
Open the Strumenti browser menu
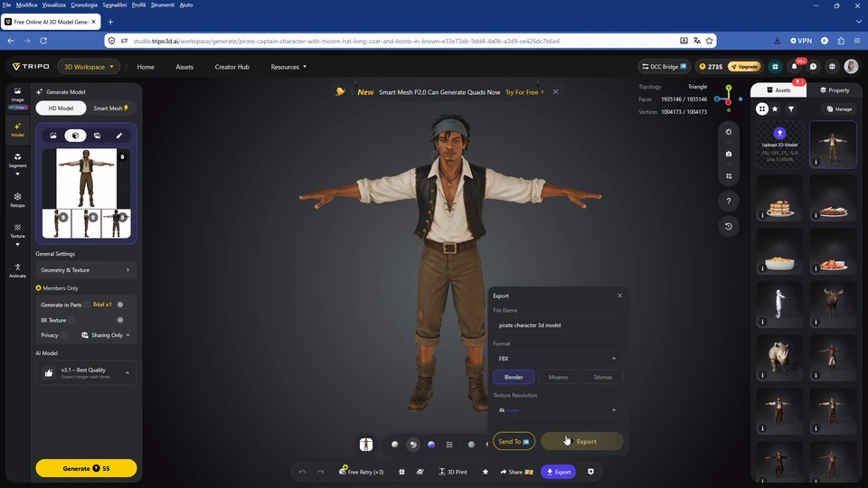pos(162,5)
